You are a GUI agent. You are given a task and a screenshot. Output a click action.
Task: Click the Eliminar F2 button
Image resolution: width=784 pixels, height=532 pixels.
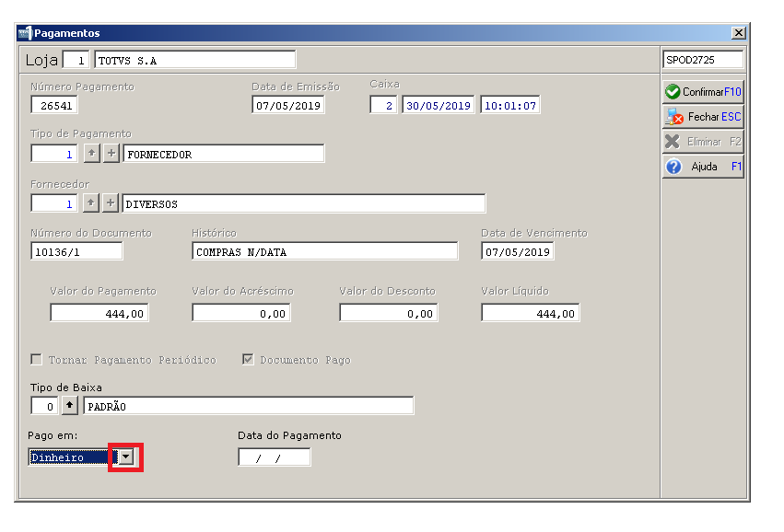703,142
